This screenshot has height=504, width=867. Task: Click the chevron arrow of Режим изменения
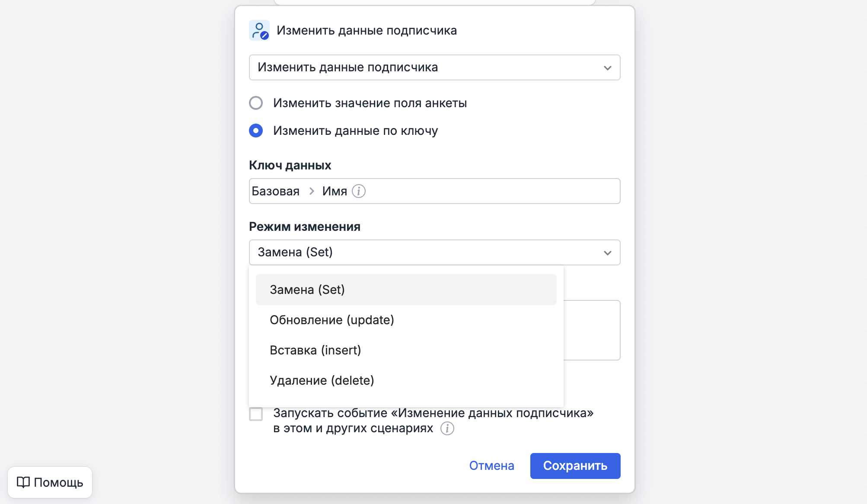[608, 252]
